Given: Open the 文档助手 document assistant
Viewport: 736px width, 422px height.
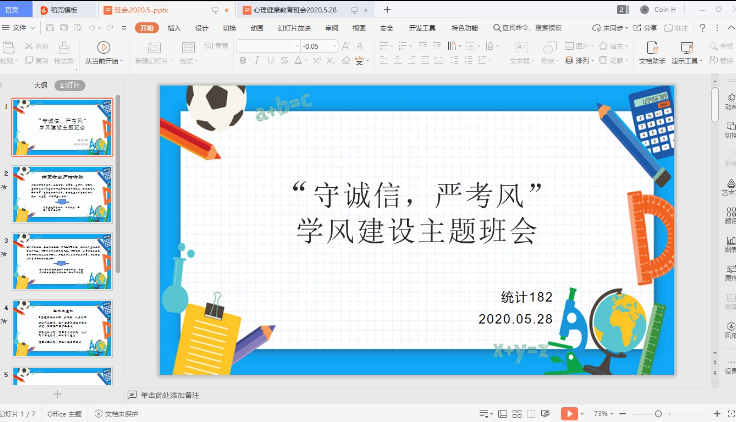Looking at the screenshot, I should coord(651,47).
